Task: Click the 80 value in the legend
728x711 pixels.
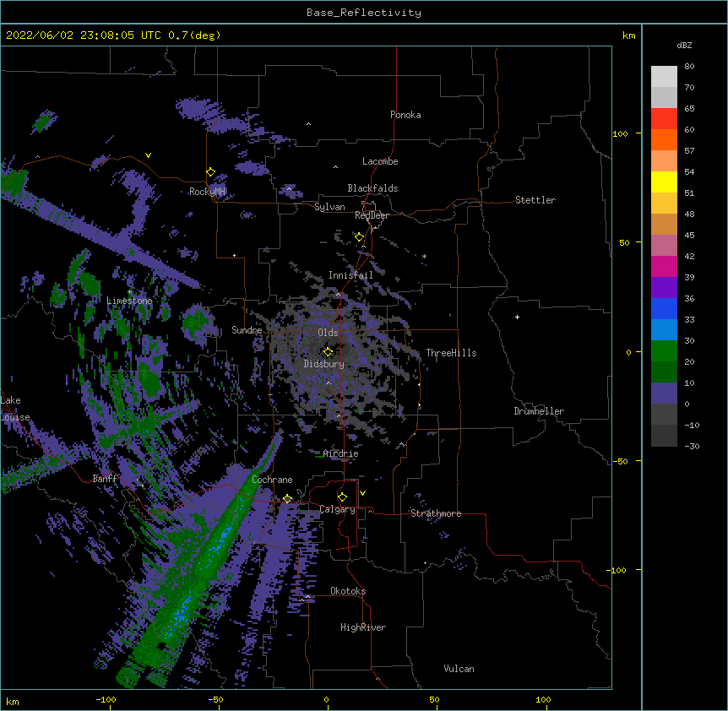Action: (689, 67)
